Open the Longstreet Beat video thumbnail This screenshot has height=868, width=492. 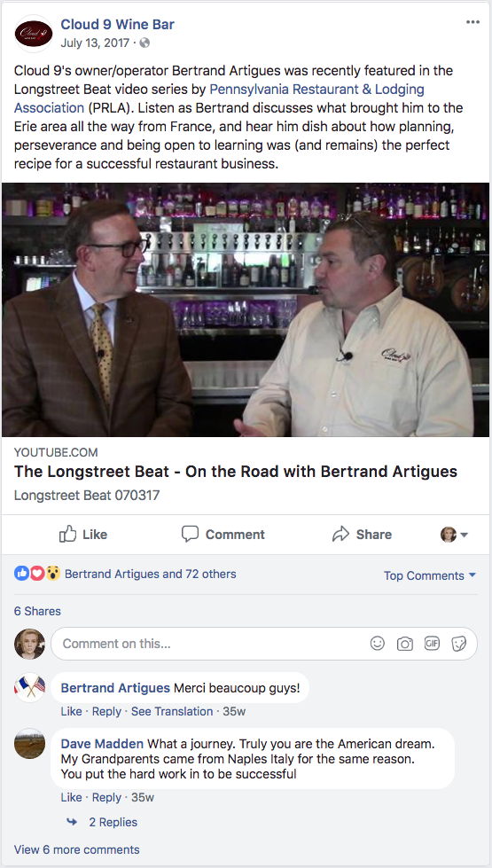click(246, 310)
